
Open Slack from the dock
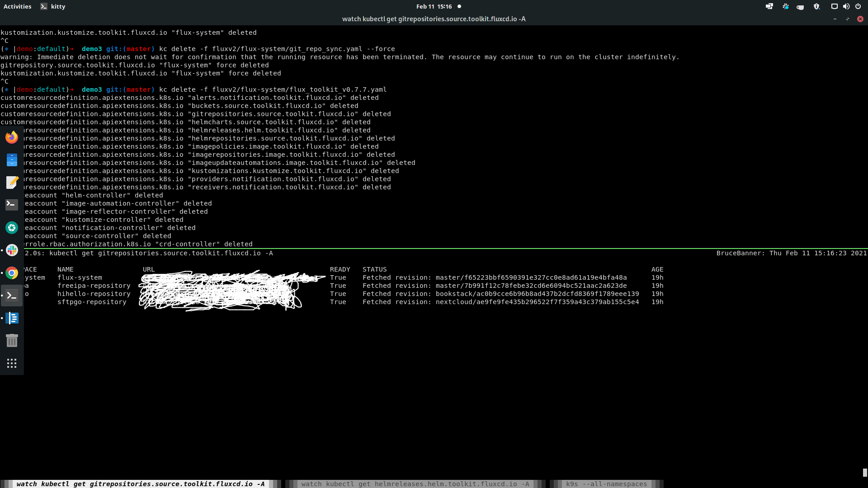coord(12,250)
